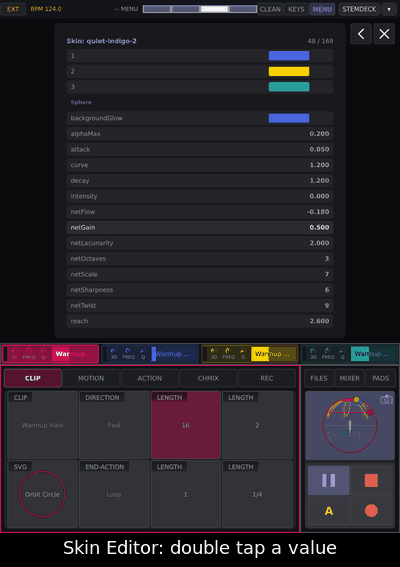
Task: Click the back arrow icon beside the skin panel
Action: (361, 34)
